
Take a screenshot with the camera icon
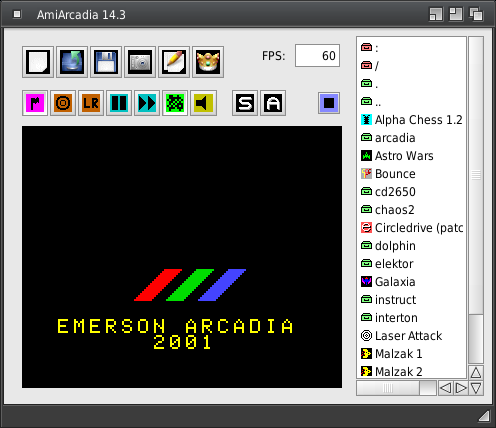[x=140, y=62]
